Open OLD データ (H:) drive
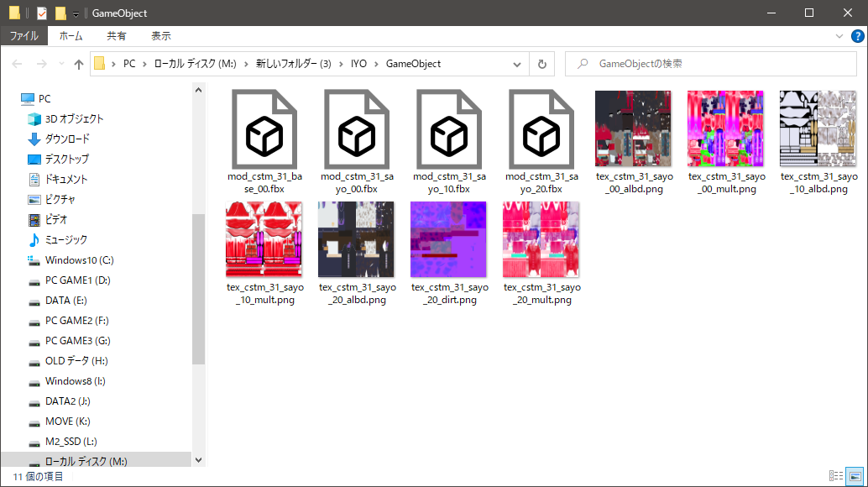The width and height of the screenshot is (868, 487). point(76,361)
